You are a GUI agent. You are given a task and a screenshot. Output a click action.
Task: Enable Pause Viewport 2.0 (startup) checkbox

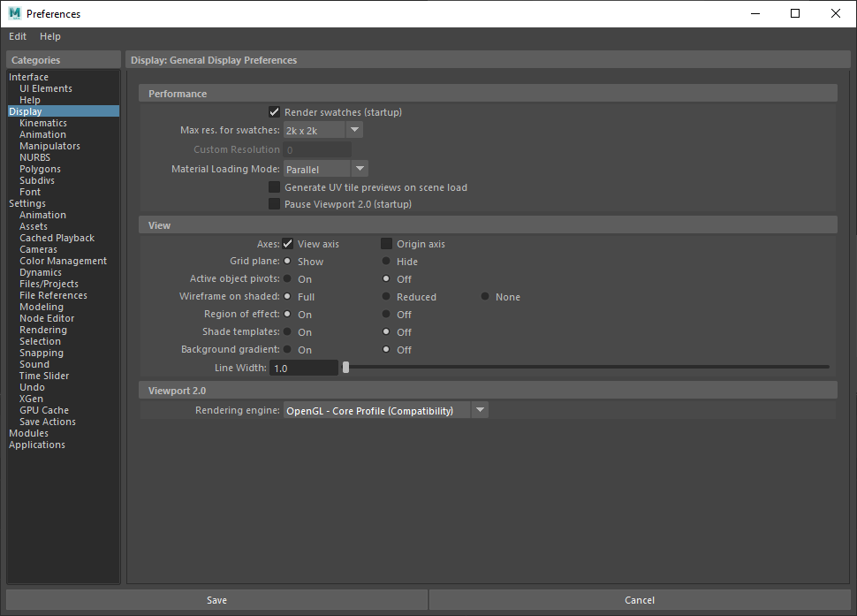275,204
